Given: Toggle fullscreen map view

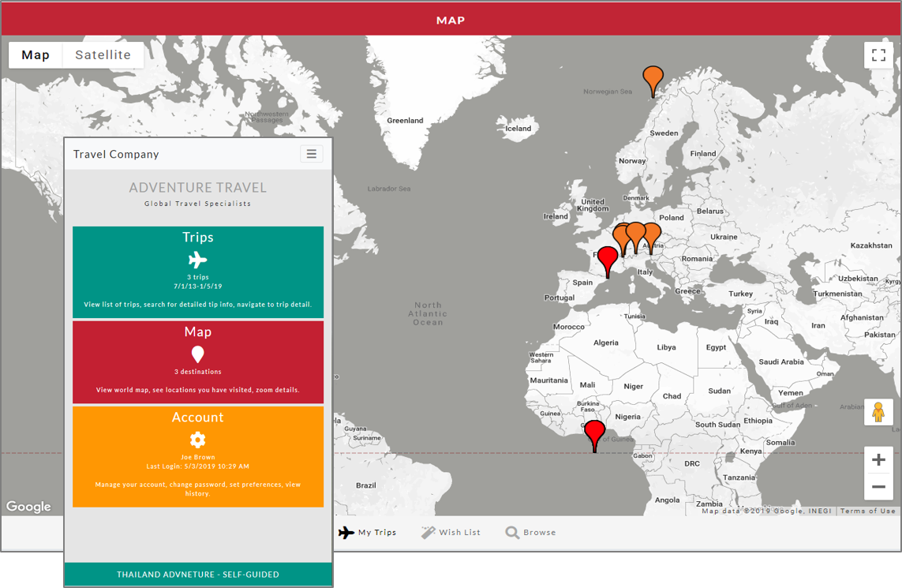Looking at the screenshot, I should [x=878, y=55].
